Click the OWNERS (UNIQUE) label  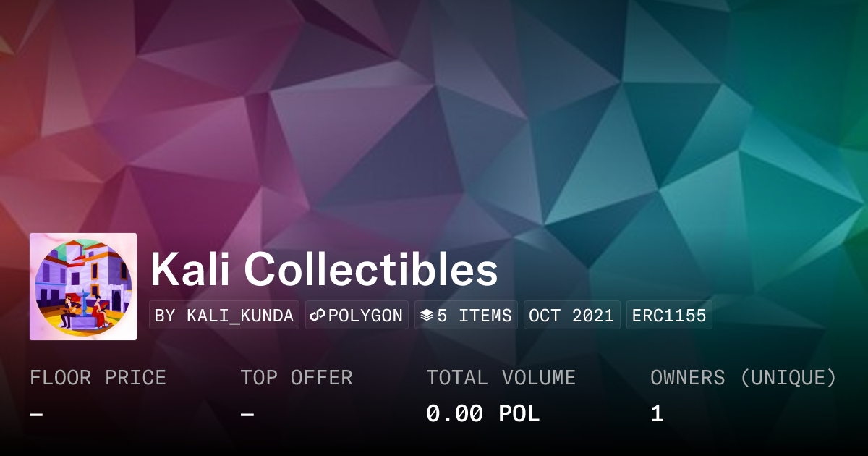(x=743, y=378)
